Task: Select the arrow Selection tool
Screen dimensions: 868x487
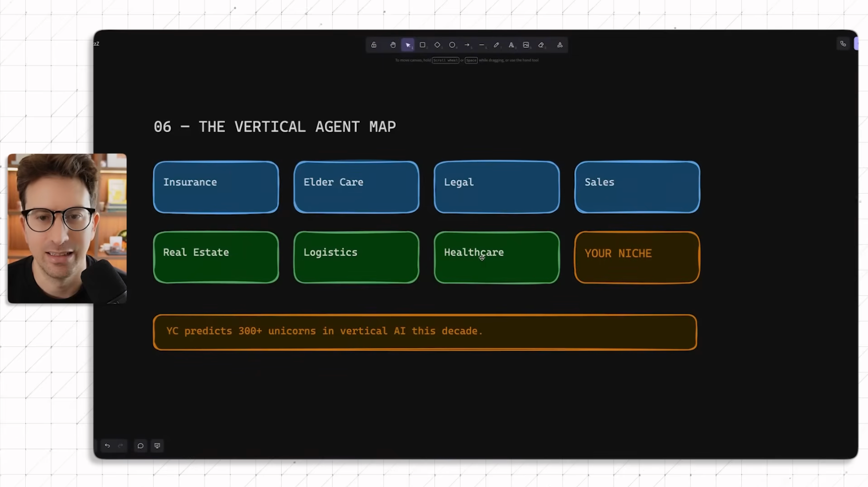Action: 408,45
